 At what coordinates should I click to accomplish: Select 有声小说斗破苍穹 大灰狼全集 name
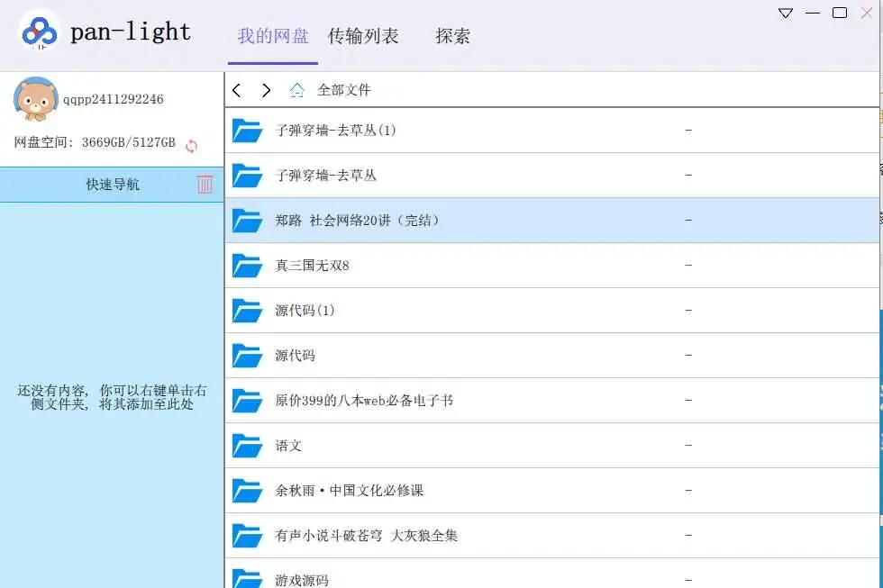point(366,536)
